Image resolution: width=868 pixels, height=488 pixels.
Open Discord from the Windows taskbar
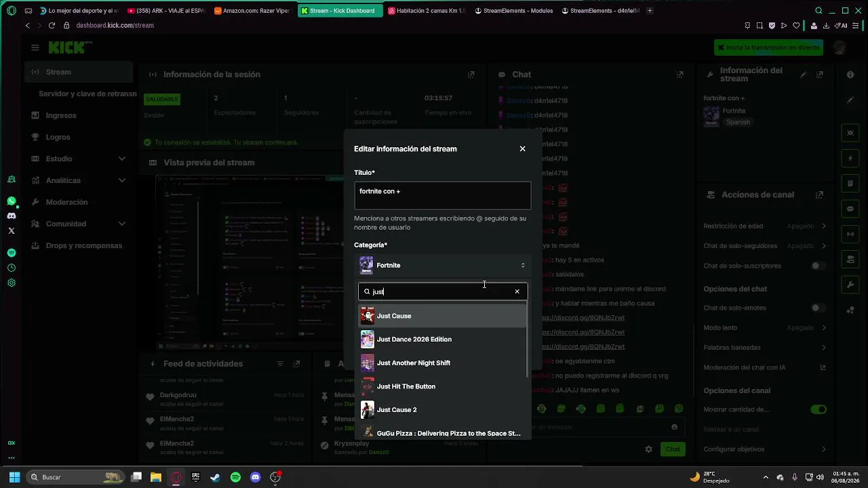coord(256,477)
